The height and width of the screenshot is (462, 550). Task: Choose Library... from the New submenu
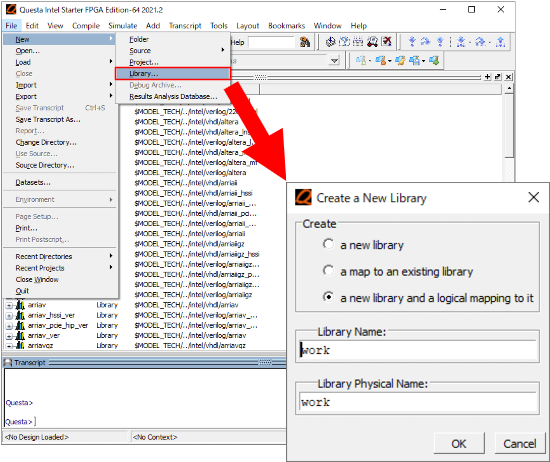173,74
